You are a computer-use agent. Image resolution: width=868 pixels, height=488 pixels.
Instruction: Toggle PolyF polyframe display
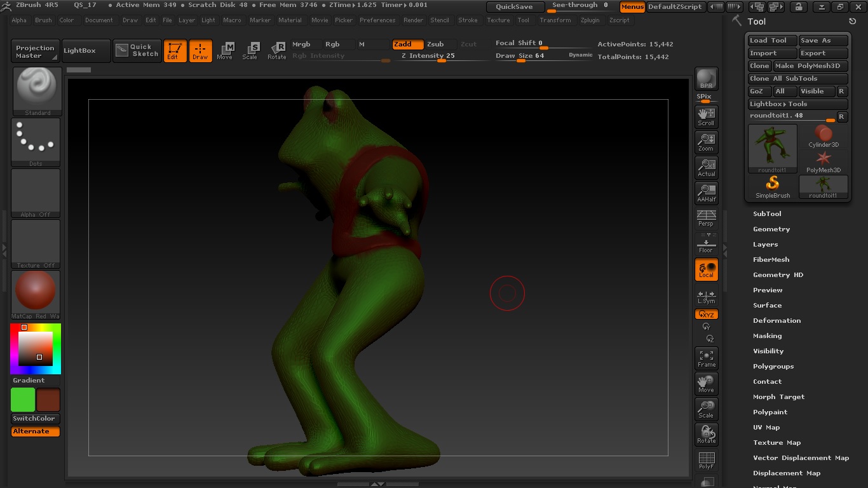point(706,461)
